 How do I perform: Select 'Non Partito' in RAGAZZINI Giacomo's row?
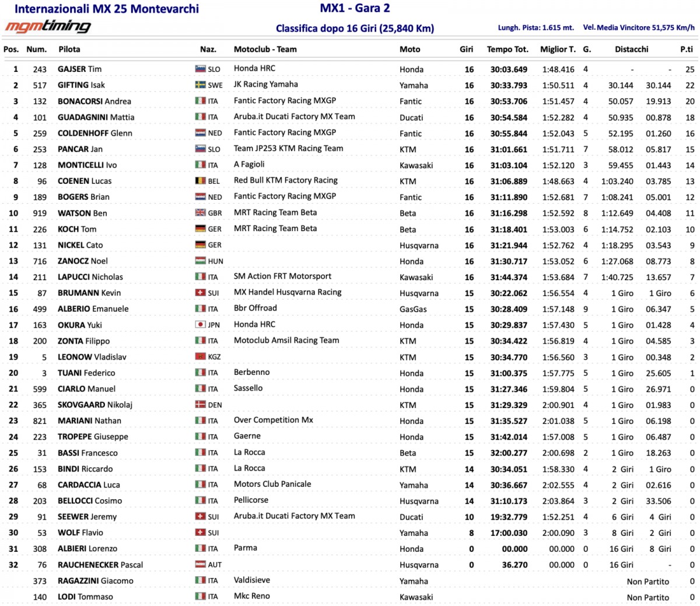pos(648,581)
